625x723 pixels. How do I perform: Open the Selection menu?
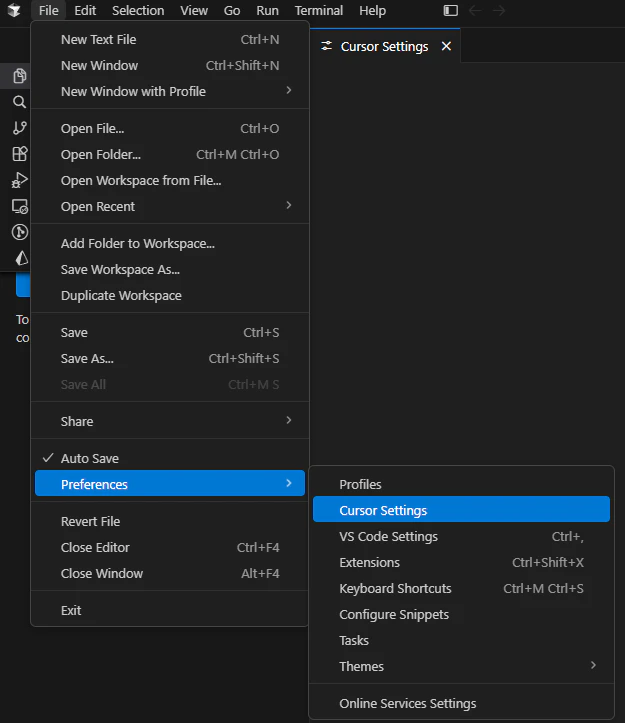pos(138,10)
